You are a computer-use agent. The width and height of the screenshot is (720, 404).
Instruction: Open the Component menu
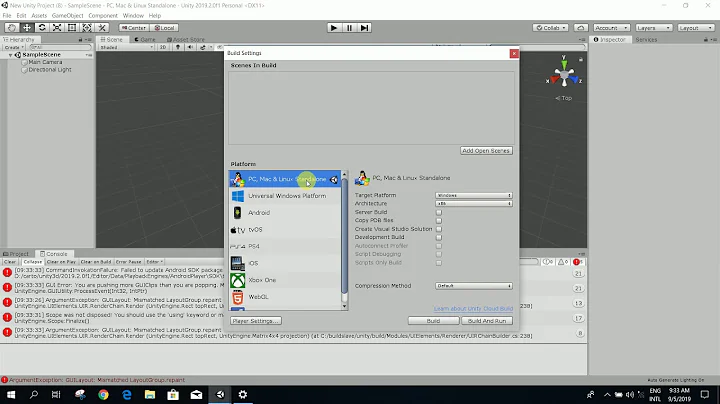(103, 15)
